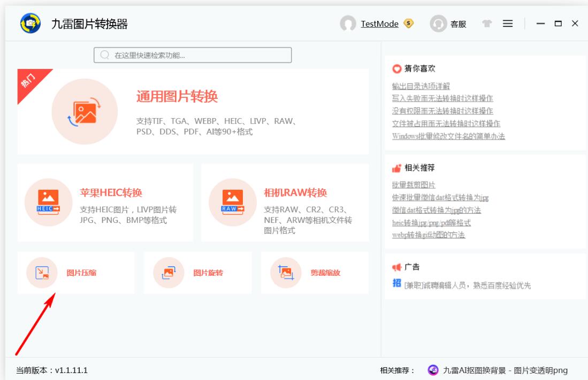Open the 输出目录选项详解 help link

tap(421, 86)
